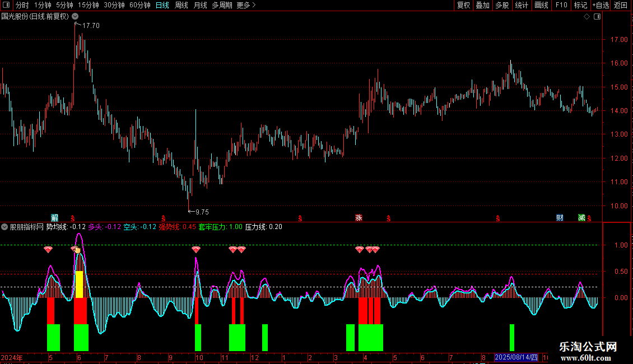633x364 pixels.
Task: Expand the 更多 period options
Action: (246, 5)
